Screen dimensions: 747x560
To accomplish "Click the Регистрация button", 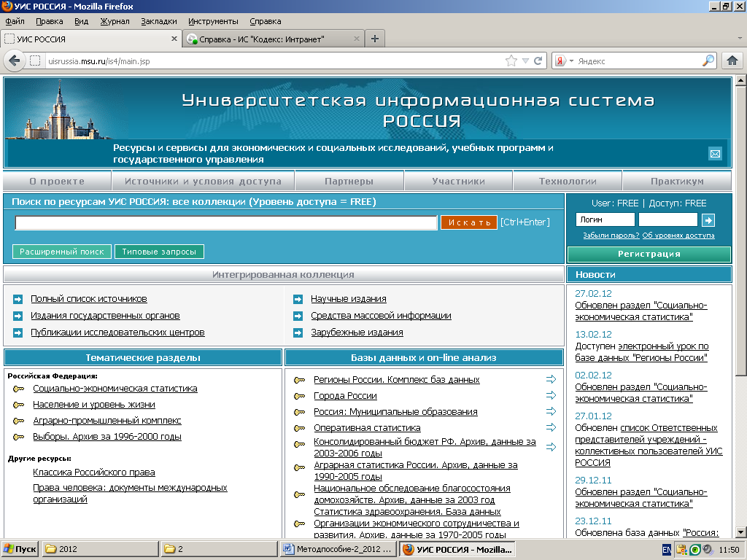I will point(649,254).
